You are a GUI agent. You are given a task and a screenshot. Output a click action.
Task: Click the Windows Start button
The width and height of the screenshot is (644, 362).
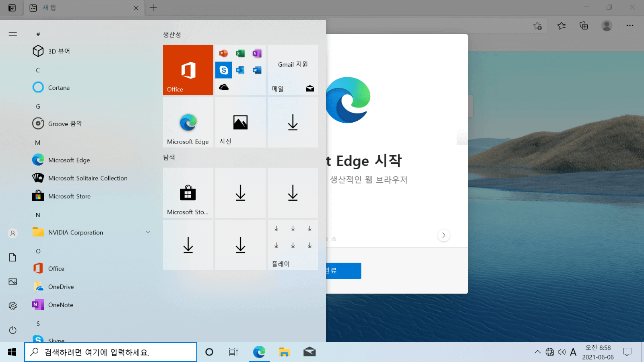coord(12,352)
